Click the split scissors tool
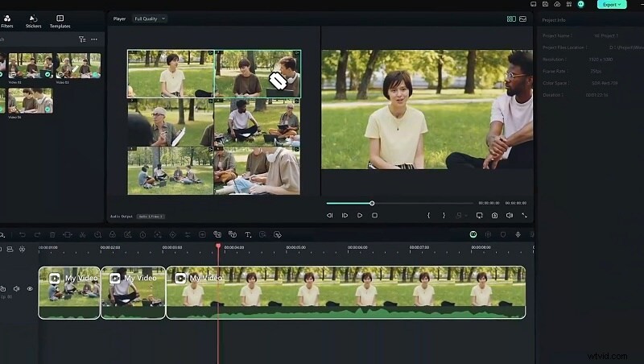The image size is (644, 364). pos(83,234)
